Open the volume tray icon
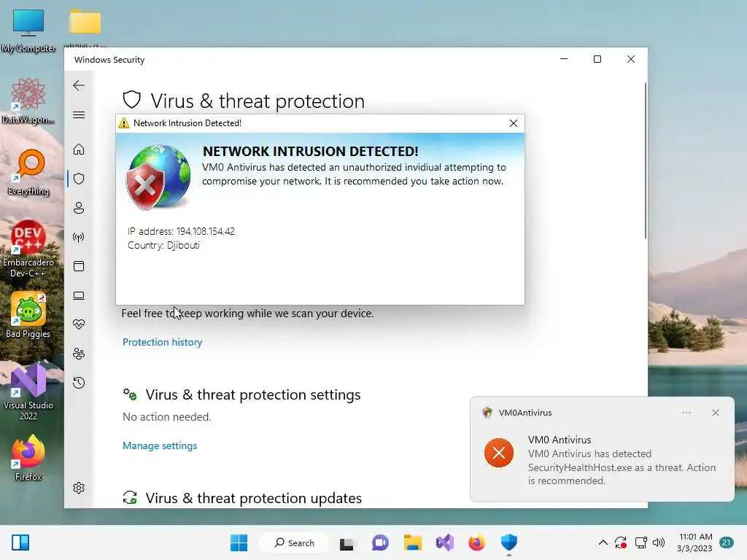 [659, 542]
